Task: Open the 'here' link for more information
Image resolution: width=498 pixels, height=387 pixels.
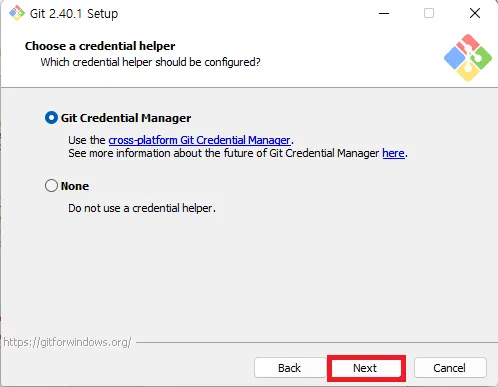Action: [393, 153]
